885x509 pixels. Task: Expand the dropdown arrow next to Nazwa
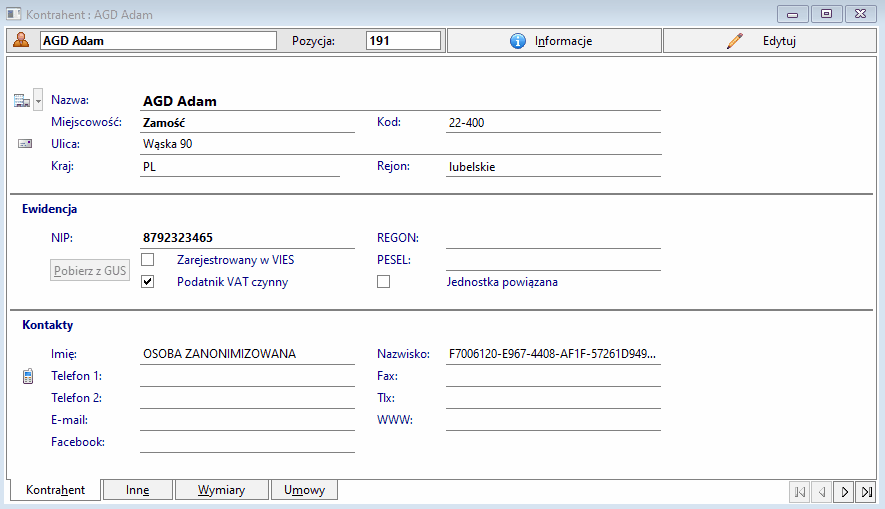click(38, 100)
